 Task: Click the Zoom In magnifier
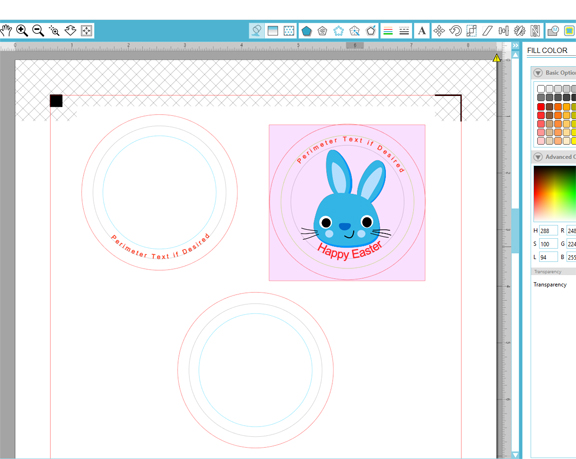(22, 30)
